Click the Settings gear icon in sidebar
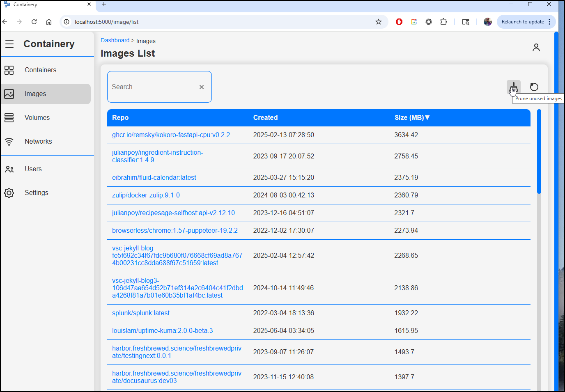This screenshot has width=565, height=392. (9, 193)
